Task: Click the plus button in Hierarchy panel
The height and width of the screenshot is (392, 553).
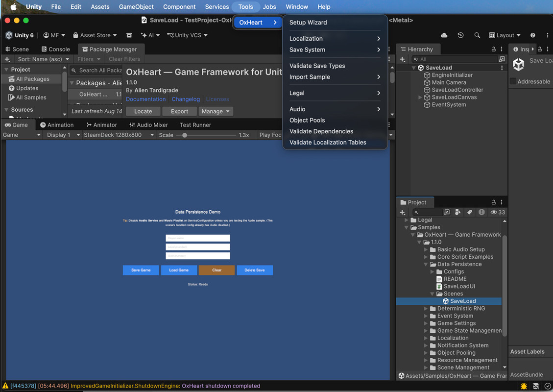Action: [403, 59]
